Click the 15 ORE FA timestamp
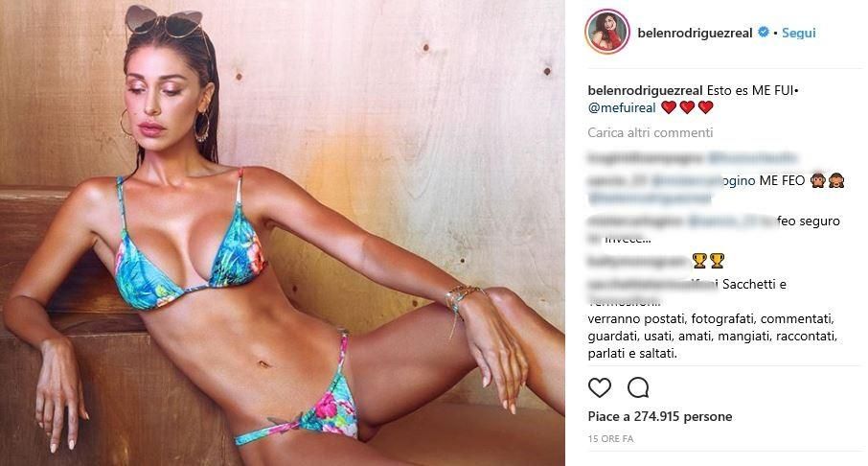 [610, 439]
